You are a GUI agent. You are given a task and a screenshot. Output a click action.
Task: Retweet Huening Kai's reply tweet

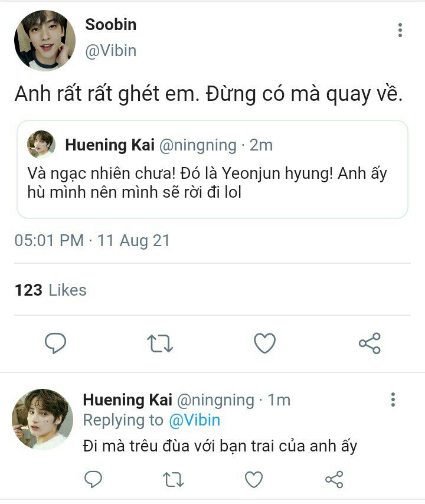click(x=174, y=479)
